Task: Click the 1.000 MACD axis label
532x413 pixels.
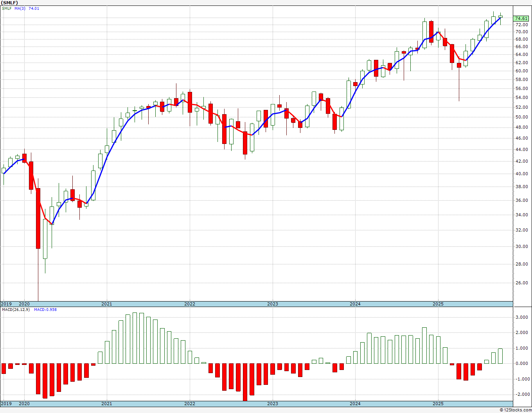Action: click(x=522, y=348)
